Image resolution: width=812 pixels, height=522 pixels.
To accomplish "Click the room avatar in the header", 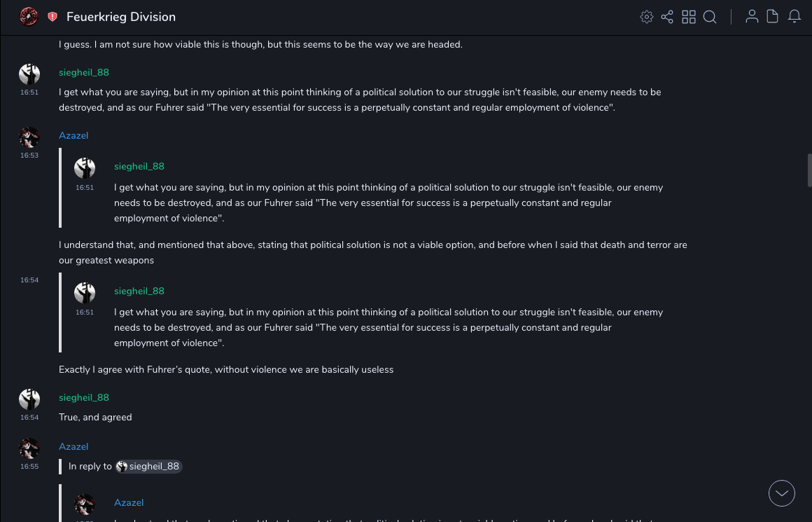I will 29,17.
